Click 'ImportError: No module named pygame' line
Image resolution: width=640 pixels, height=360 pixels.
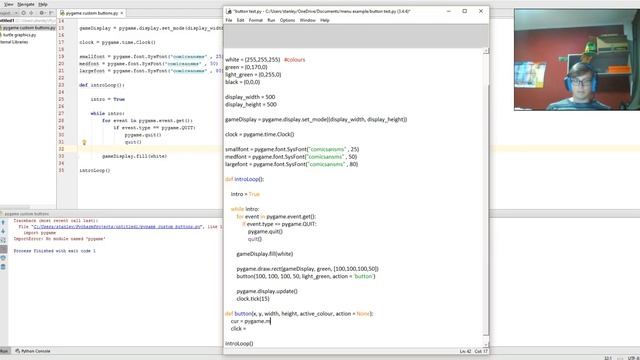(x=59, y=239)
